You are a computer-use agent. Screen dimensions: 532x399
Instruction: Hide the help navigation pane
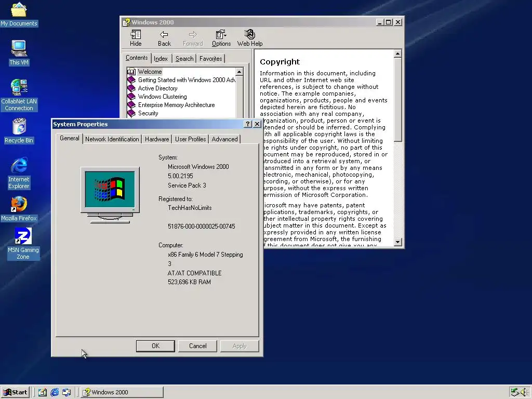(136, 38)
